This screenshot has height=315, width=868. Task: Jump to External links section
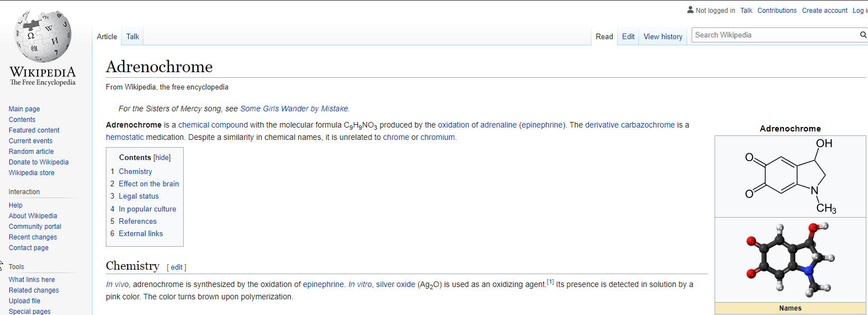pos(141,233)
